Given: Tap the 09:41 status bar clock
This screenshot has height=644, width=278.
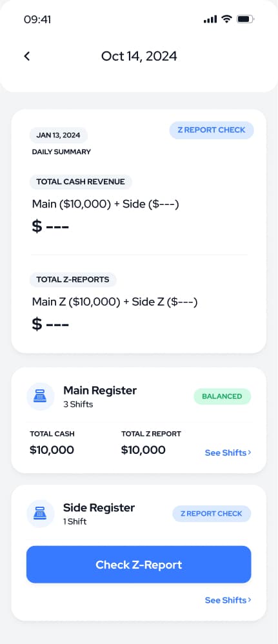Looking at the screenshot, I should [37, 19].
